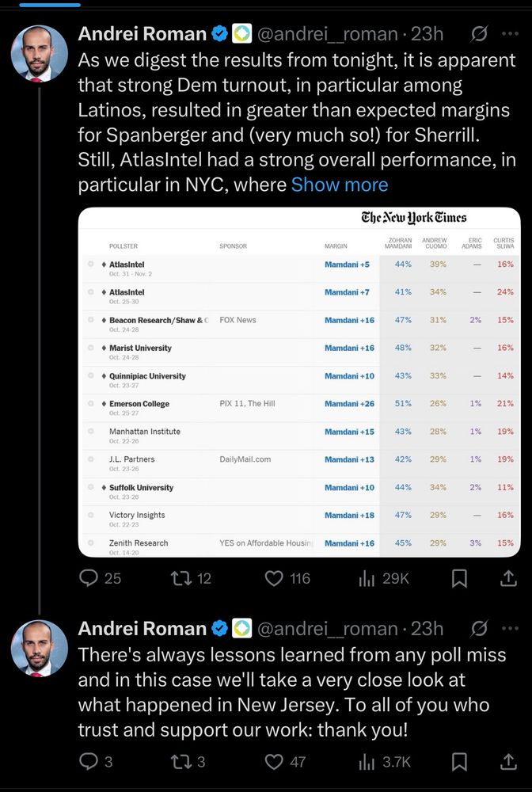532x792 pixels.
Task: Open the @andrei__roman handle on first tweet
Action: [328, 34]
